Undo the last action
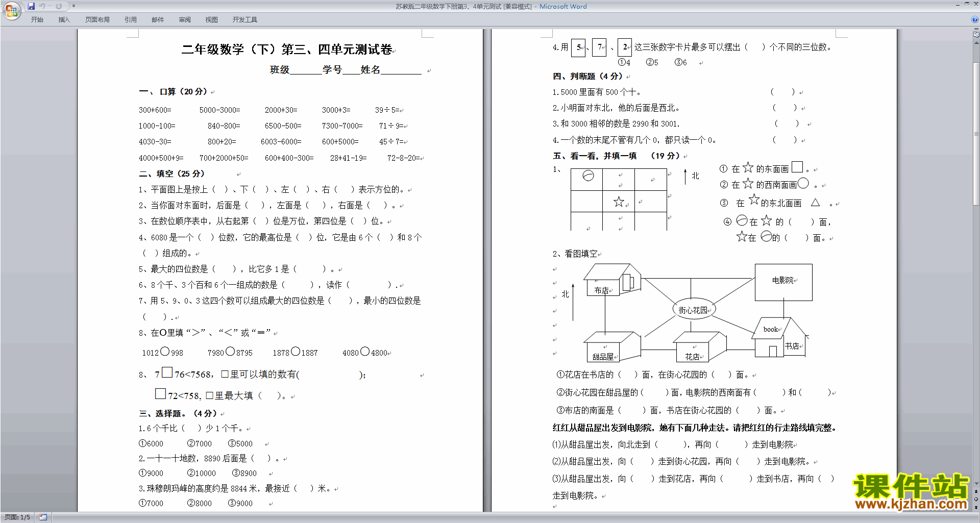This screenshot has height=523, width=980. 42,6
